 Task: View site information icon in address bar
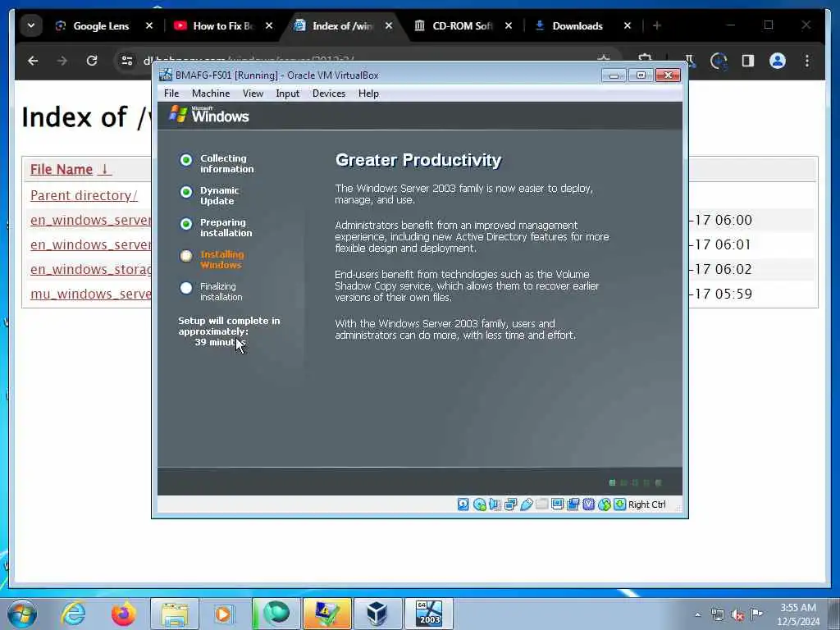tap(127, 61)
